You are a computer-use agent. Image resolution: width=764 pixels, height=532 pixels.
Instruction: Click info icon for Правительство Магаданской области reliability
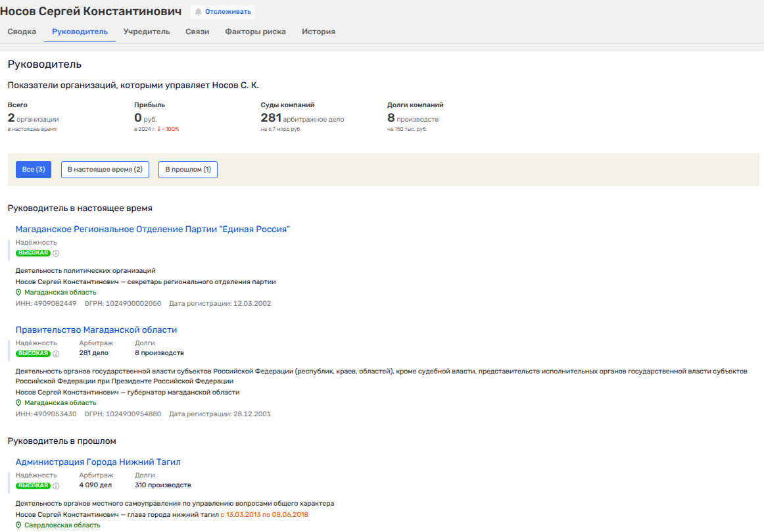56,354
